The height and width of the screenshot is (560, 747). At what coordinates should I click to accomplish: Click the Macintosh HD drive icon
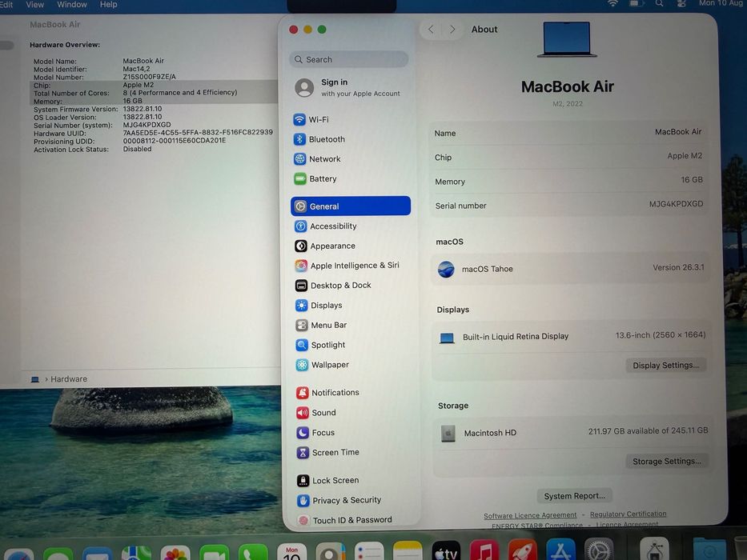point(448,434)
